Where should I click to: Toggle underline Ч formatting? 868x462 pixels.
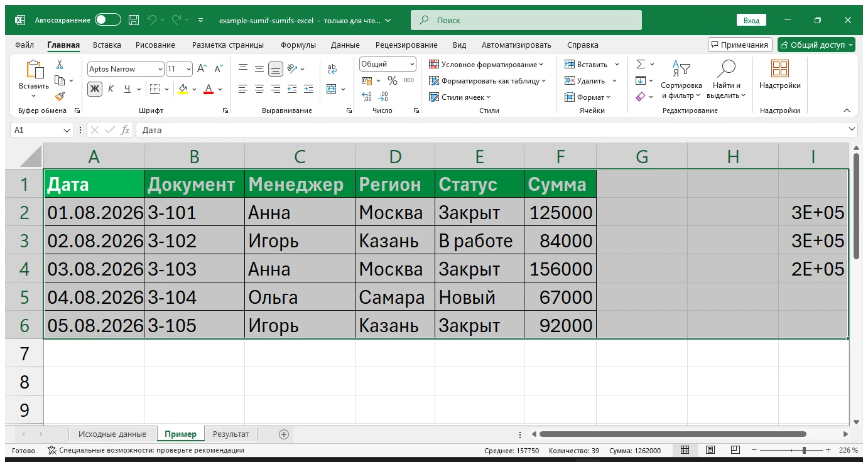click(x=127, y=89)
